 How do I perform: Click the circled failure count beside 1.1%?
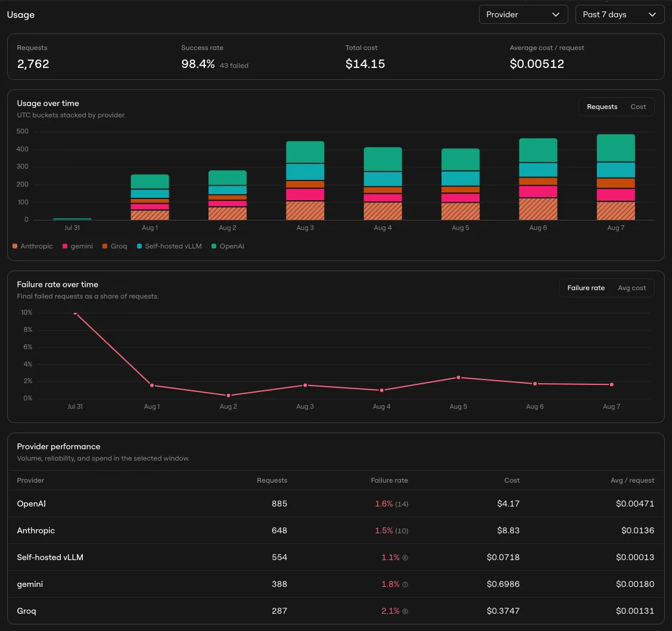pyautogui.click(x=405, y=558)
